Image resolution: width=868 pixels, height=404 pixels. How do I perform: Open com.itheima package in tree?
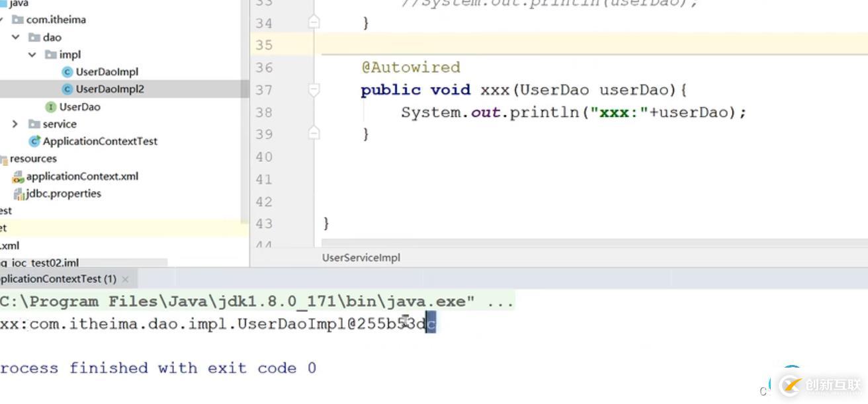(56, 20)
